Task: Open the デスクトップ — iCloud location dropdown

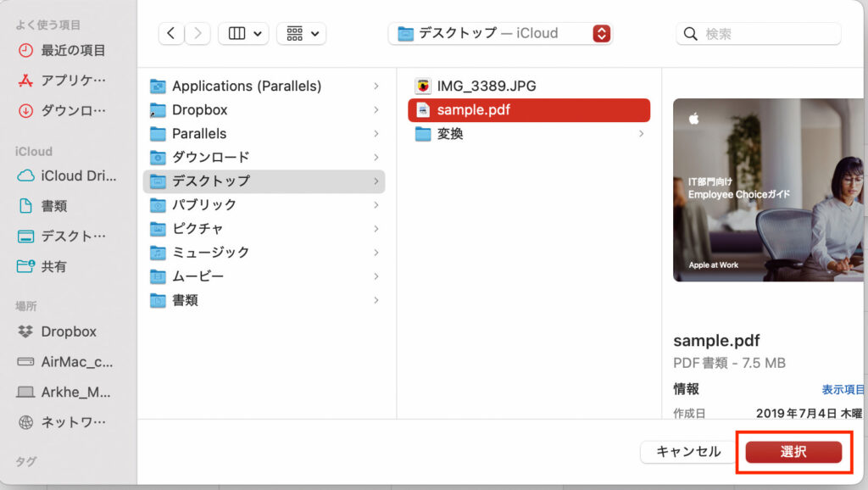Action: pos(500,33)
